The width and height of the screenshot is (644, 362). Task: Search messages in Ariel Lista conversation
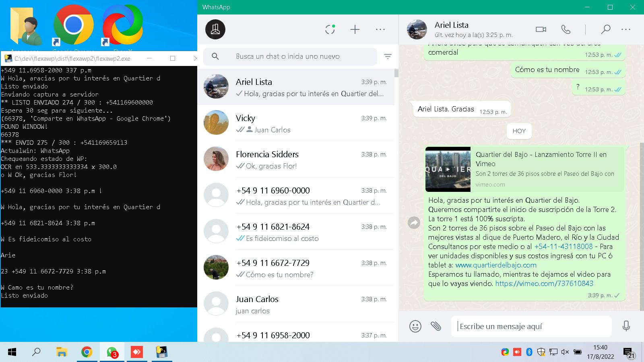[605, 29]
